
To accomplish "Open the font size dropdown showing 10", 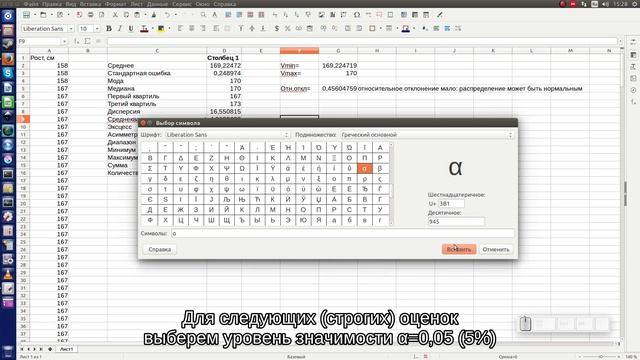I will coord(97,29).
